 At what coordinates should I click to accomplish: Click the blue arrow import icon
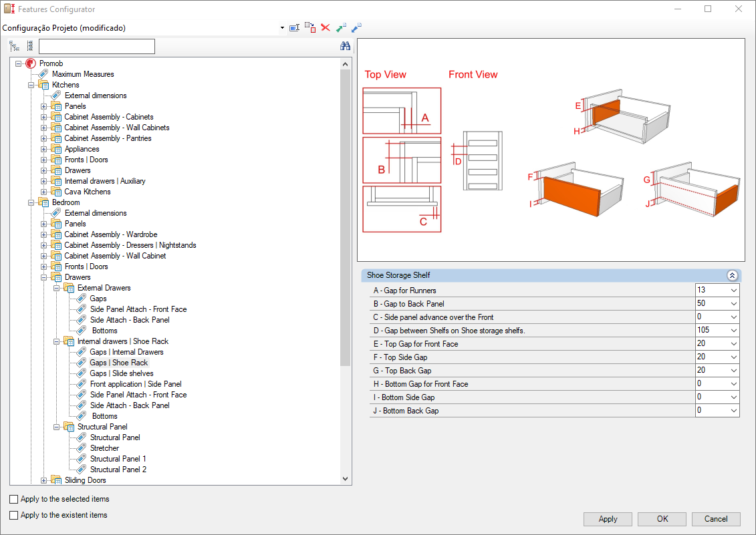coord(356,27)
